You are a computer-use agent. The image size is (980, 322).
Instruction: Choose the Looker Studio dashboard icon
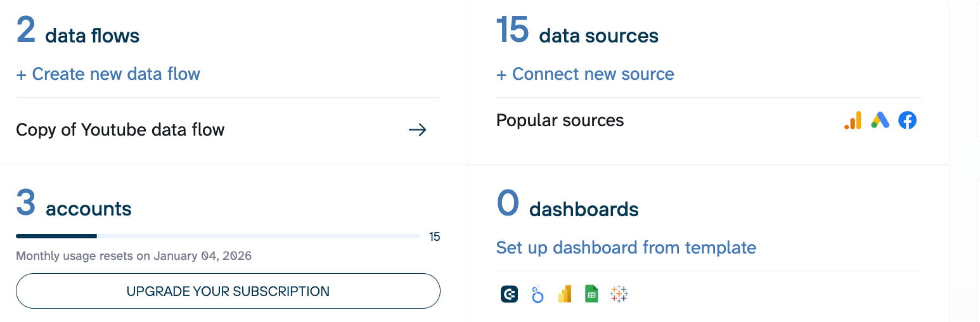[x=538, y=294]
